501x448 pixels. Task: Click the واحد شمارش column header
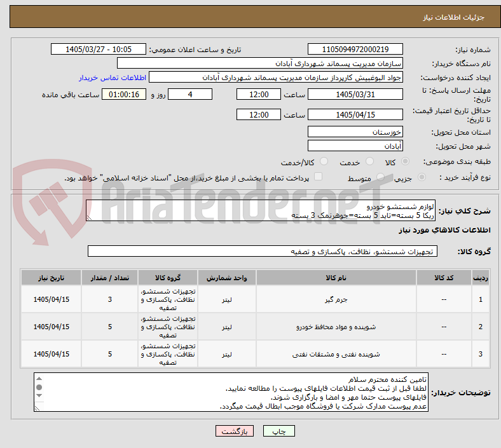click(226, 278)
